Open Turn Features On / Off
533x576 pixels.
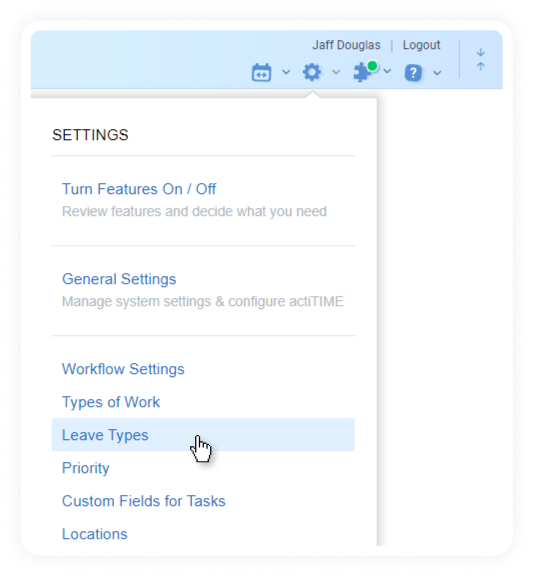pyautogui.click(x=139, y=189)
